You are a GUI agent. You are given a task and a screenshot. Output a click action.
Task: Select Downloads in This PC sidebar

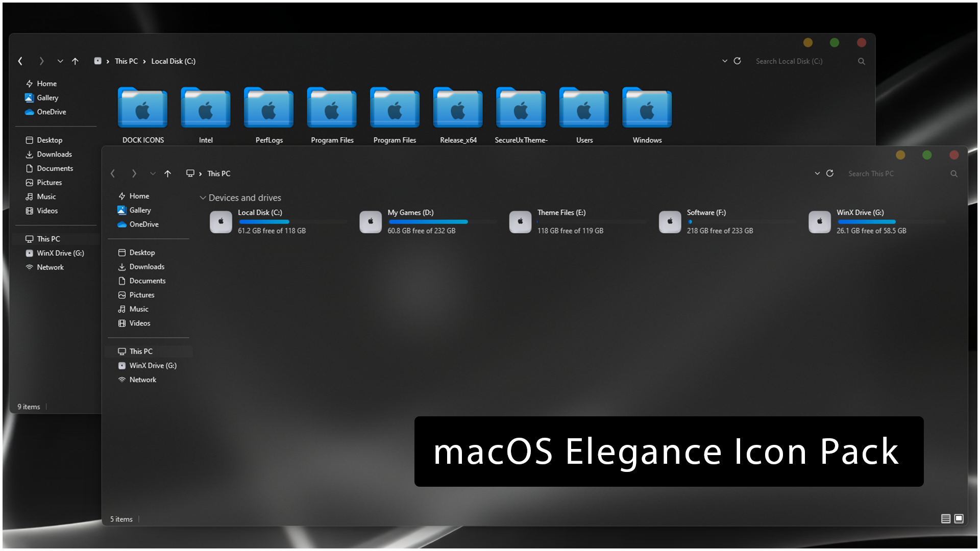(x=146, y=267)
